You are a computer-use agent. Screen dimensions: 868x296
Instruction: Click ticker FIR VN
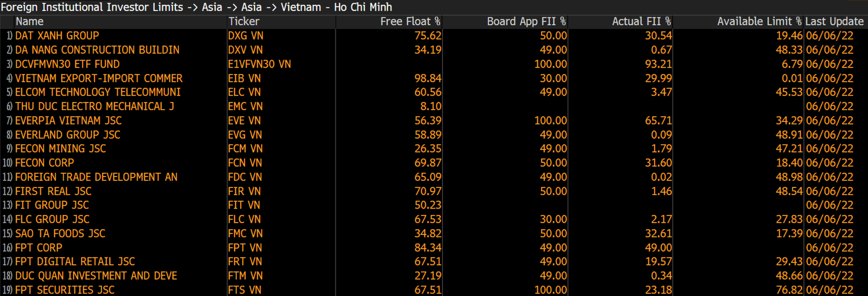[x=244, y=191]
